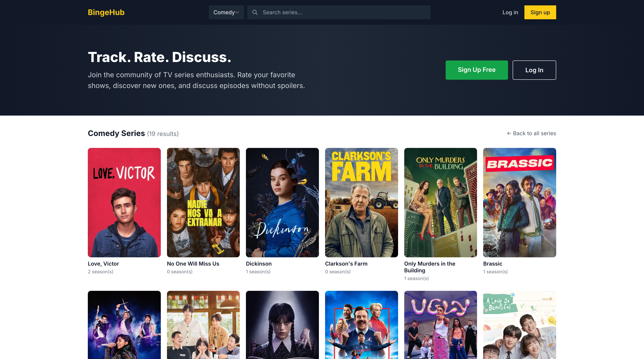
Task: Click the BingeHub logo
Action: tap(106, 12)
